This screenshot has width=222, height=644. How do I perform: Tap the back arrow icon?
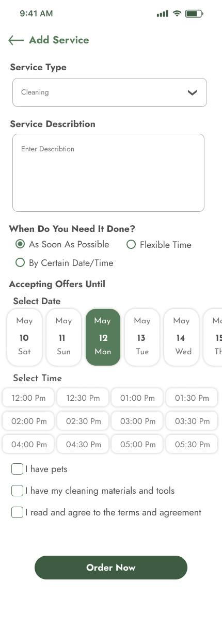[16, 40]
